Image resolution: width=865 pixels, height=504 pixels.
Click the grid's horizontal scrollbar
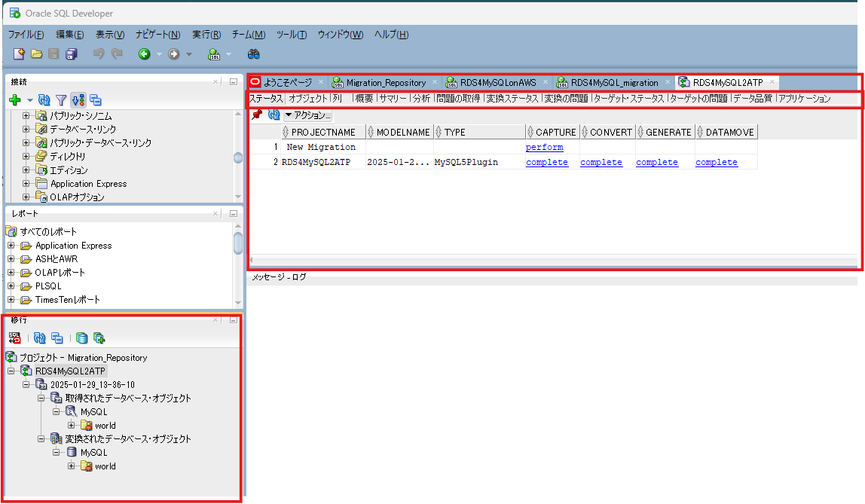coord(553,259)
